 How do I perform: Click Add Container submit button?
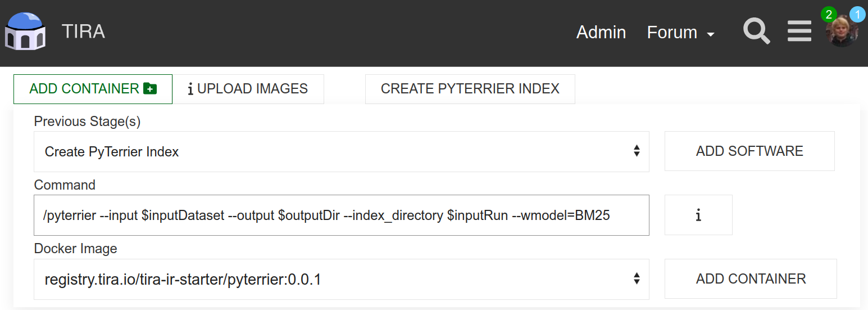coord(751,279)
